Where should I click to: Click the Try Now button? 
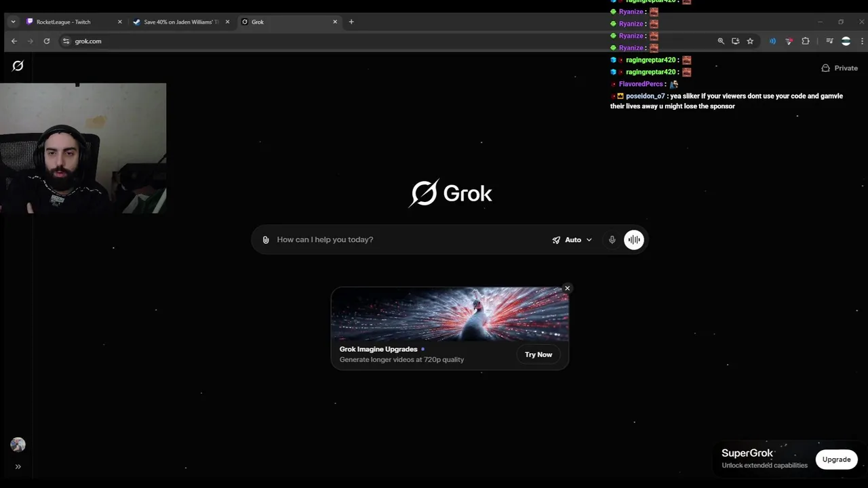pos(538,354)
